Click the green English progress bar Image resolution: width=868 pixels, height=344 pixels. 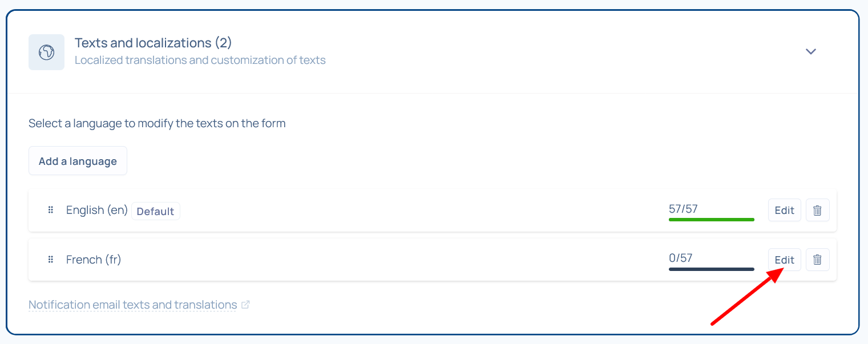click(x=711, y=220)
